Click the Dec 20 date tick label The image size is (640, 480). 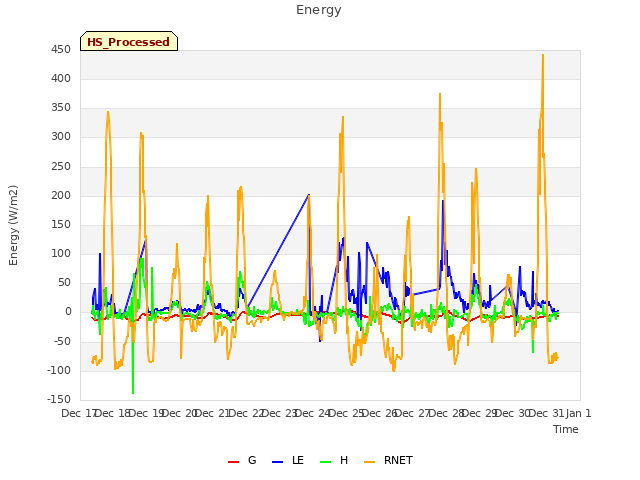coord(180,413)
